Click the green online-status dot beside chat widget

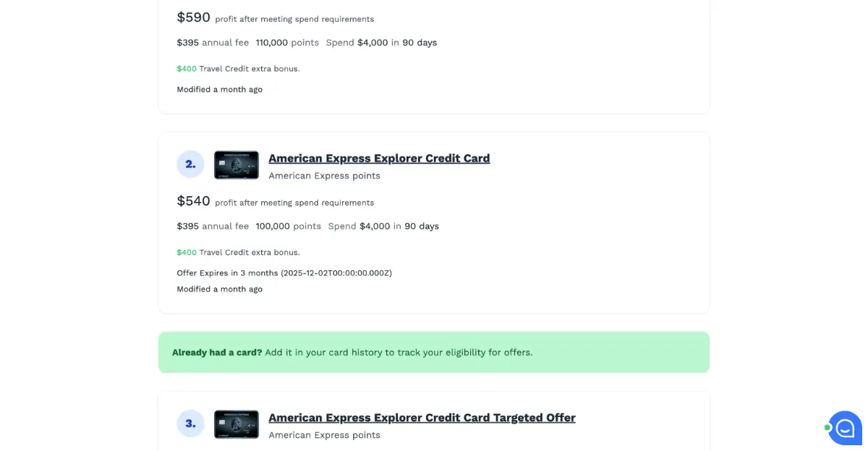(x=827, y=429)
